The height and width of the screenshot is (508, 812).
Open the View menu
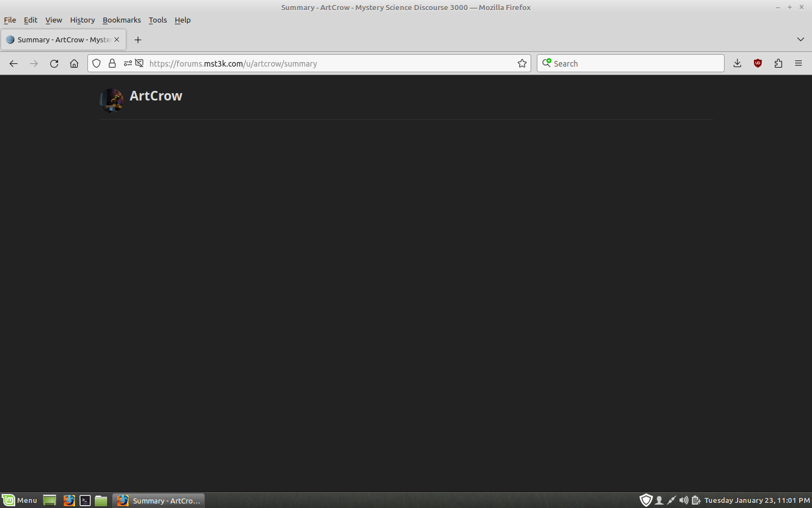(x=54, y=20)
